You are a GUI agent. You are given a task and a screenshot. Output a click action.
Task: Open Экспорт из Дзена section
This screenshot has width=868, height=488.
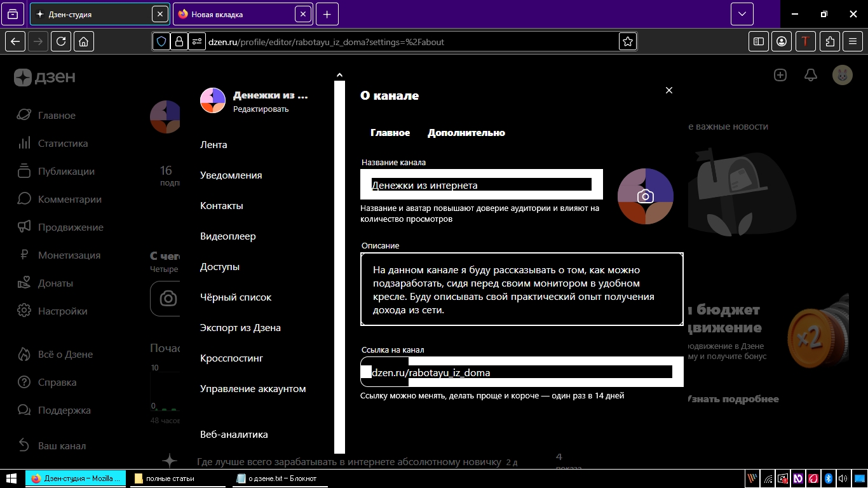pos(240,328)
